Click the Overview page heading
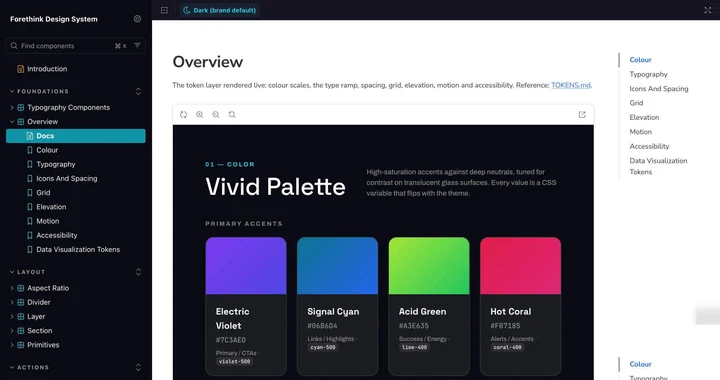Image resolution: width=720 pixels, height=380 pixels. pyautogui.click(x=208, y=62)
